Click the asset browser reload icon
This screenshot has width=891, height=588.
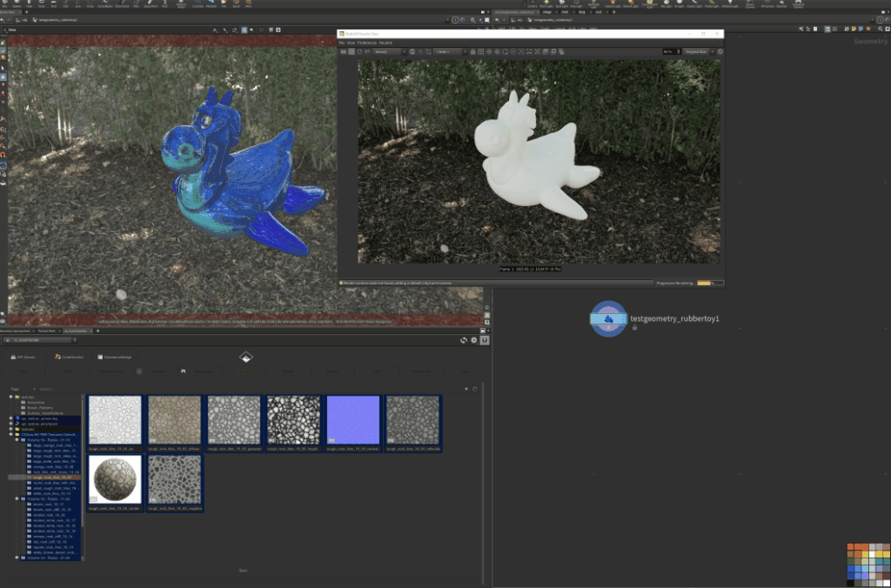[462, 340]
